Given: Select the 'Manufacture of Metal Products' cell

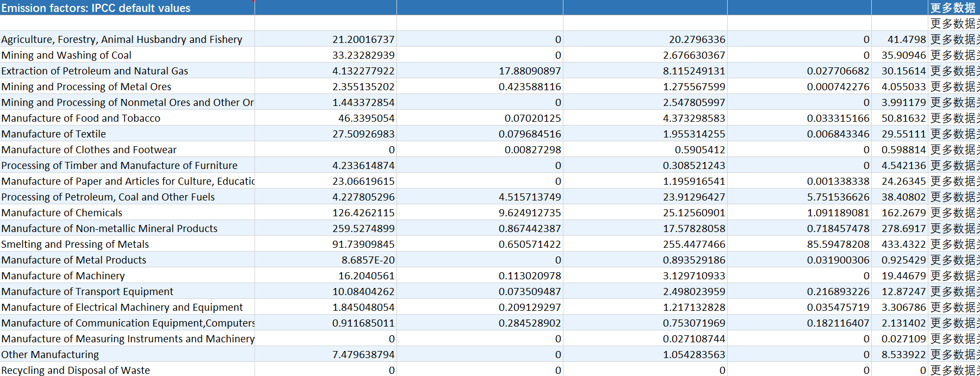Looking at the screenshot, I should point(127,260).
